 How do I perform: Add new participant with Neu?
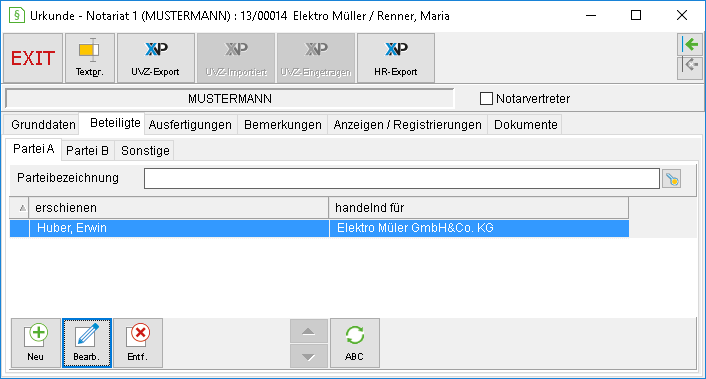click(x=36, y=343)
